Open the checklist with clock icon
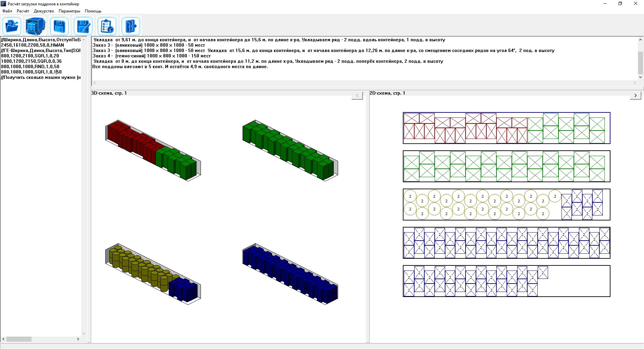The image size is (644, 349). [107, 26]
